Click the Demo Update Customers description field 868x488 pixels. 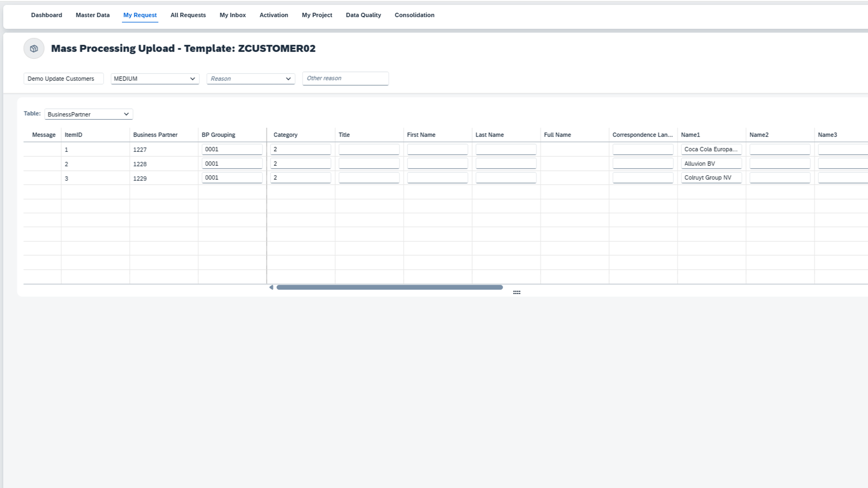tap(63, 79)
